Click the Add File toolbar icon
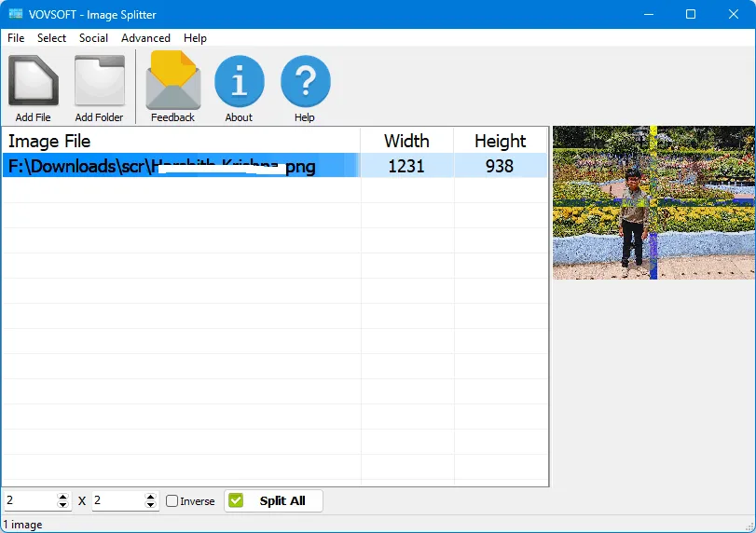Viewport: 756px width, 533px height. (x=33, y=82)
